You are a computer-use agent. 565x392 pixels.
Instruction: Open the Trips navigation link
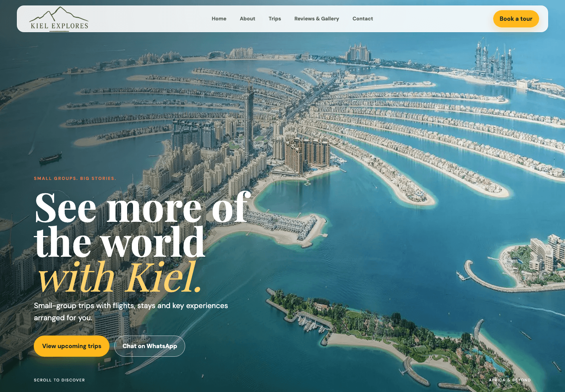[275, 19]
